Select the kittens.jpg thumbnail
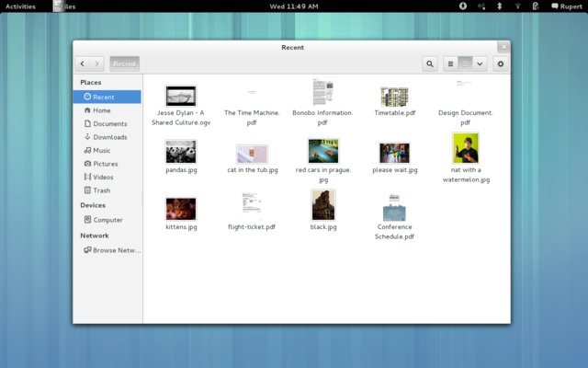588x368 pixels. pyautogui.click(x=181, y=208)
